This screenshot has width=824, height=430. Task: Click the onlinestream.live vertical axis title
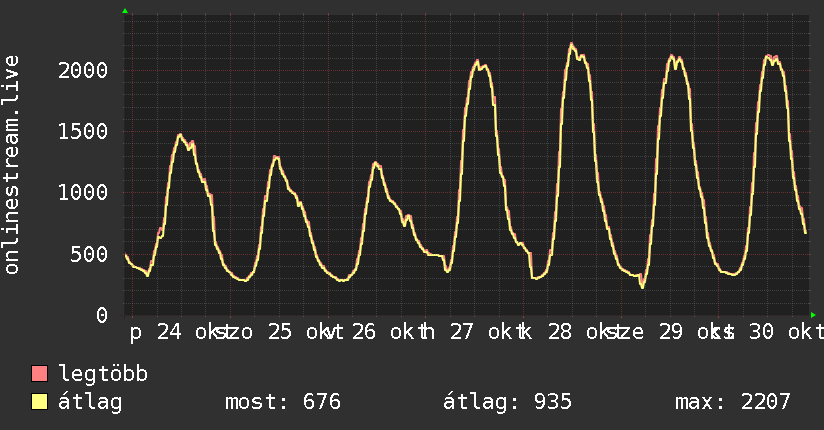[11, 165]
